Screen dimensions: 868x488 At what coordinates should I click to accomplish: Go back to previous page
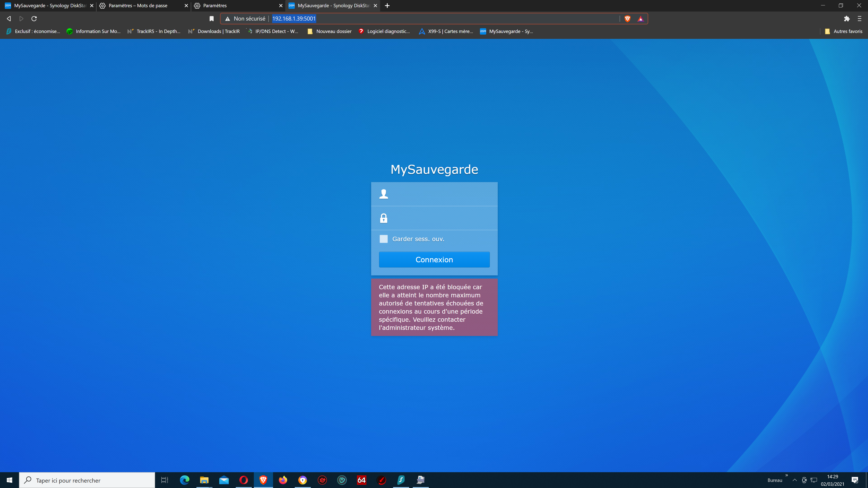pyautogui.click(x=9, y=19)
